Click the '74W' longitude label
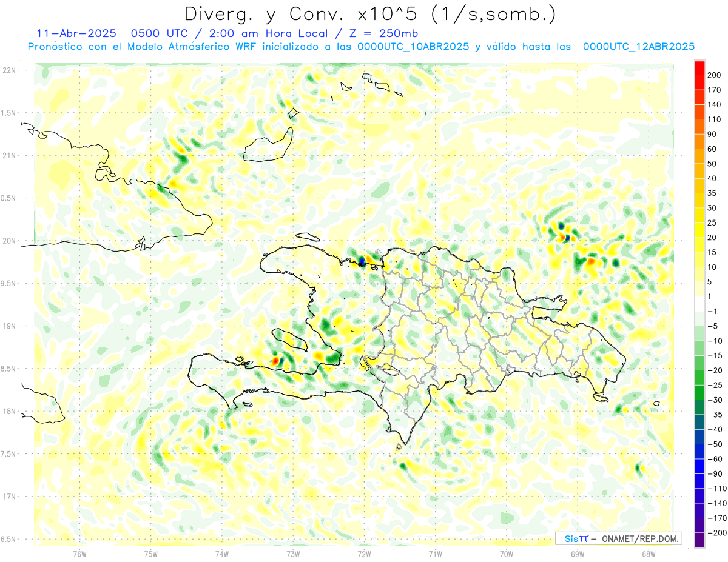Viewport: 728px width, 562px height. 222,554
